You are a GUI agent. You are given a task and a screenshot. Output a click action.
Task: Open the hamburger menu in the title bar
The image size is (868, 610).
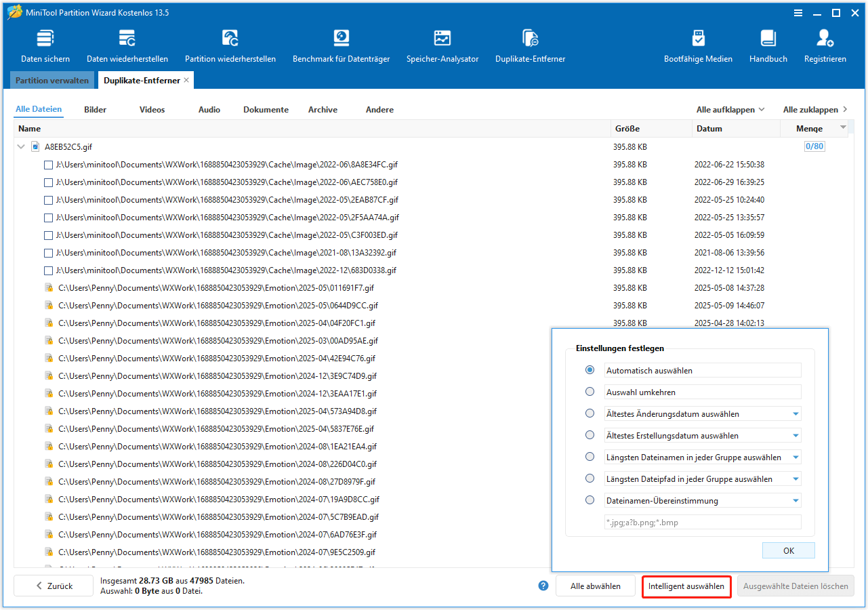798,12
